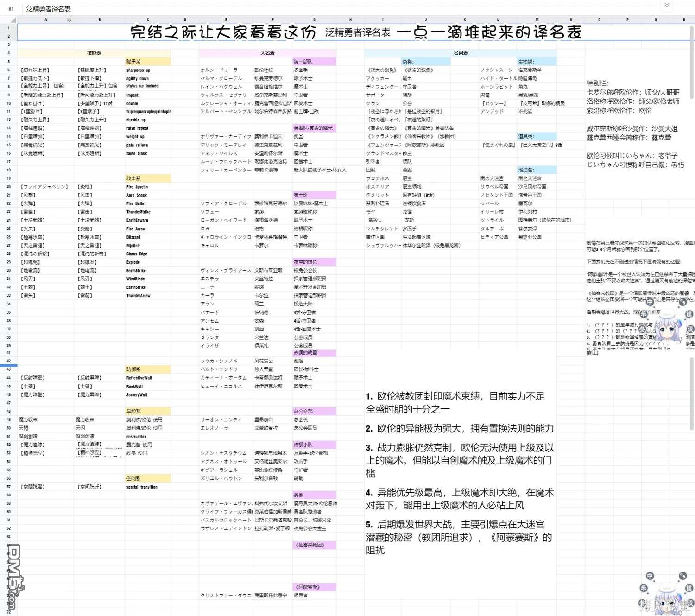Select the 杂类: header cell
This screenshot has height=616, width=695.
pos(426,61)
